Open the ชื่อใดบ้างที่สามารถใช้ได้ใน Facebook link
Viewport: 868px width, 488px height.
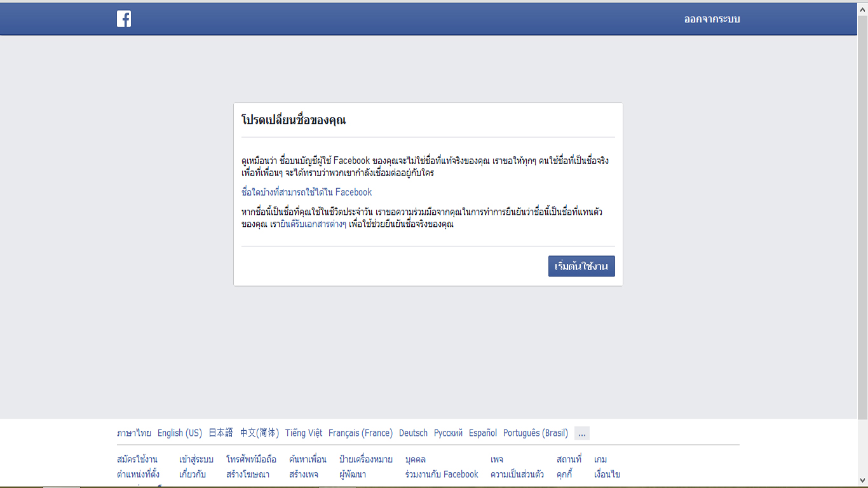point(307,192)
